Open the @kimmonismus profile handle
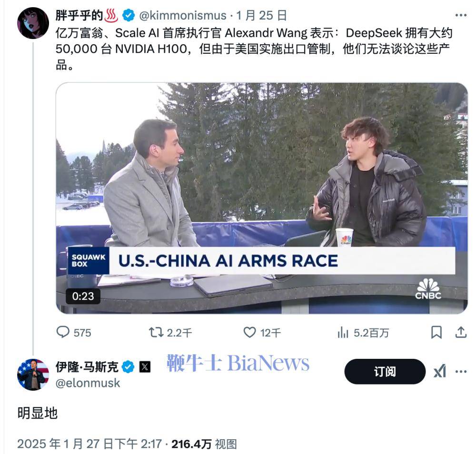476x454 pixels. click(x=183, y=15)
